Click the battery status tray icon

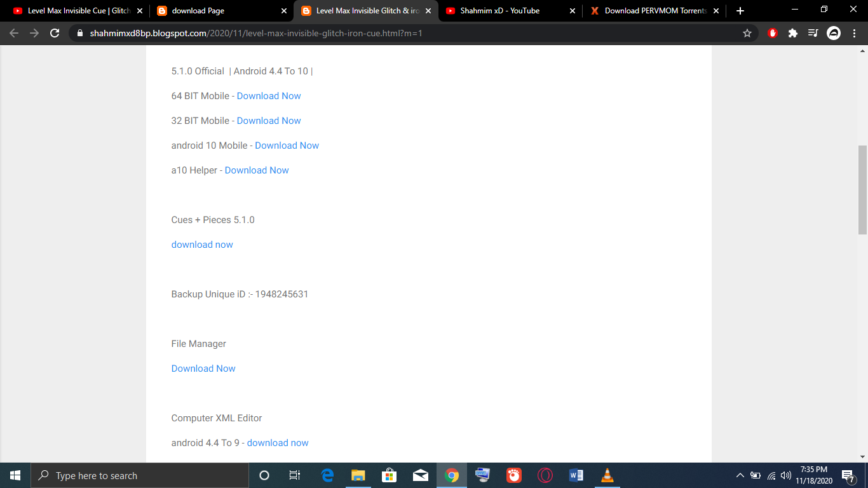pyautogui.click(x=756, y=475)
